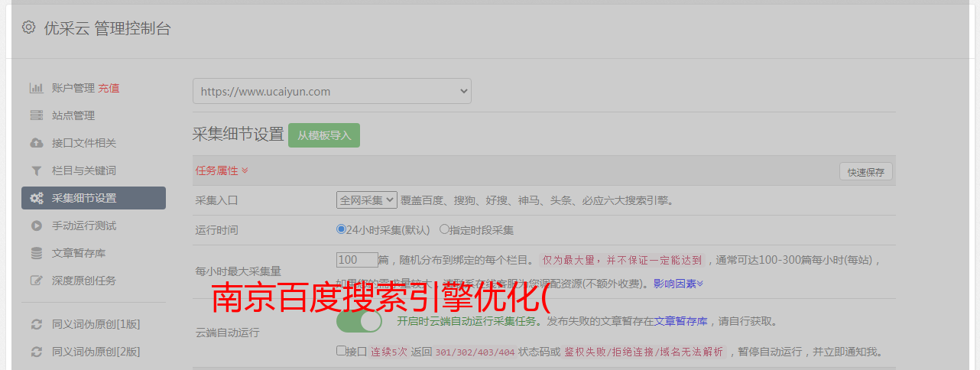Viewport: 980px width, 370px height.
Task: Select the 指定时段采集 radio button
Action: (444, 229)
